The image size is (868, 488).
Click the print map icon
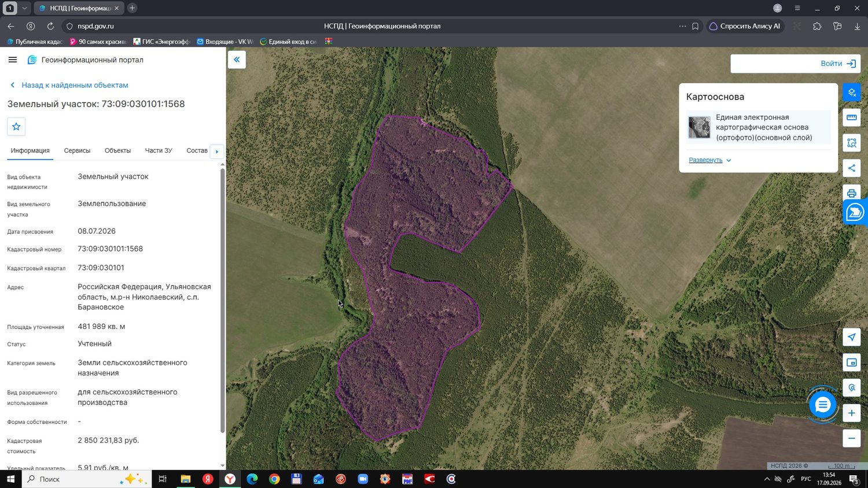click(852, 193)
